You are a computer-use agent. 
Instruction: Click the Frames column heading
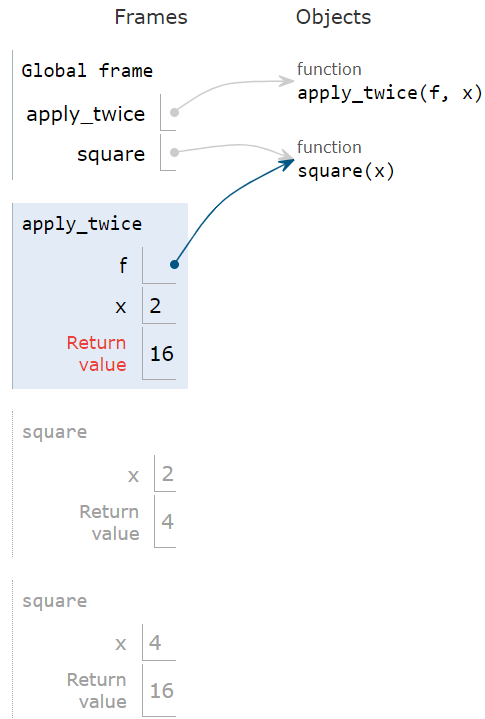pyautogui.click(x=151, y=17)
